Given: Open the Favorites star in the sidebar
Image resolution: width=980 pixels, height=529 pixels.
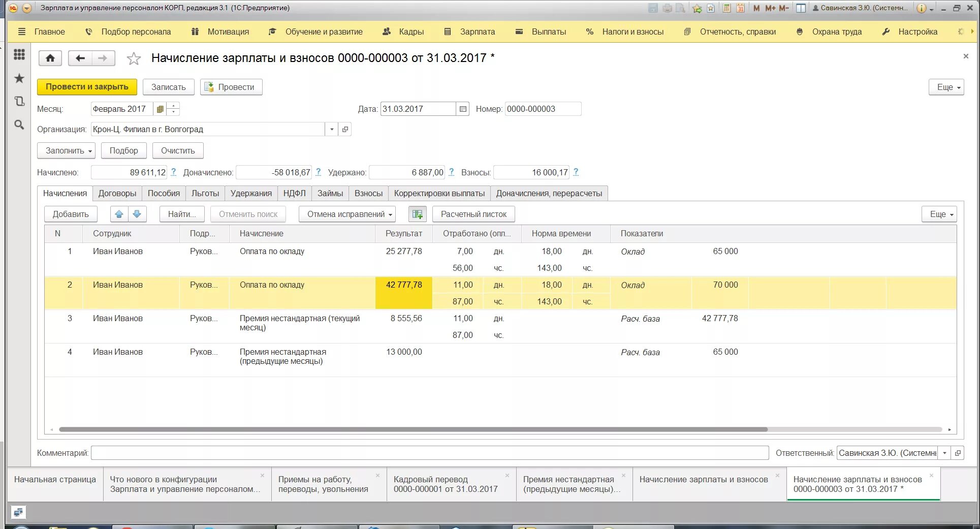Looking at the screenshot, I should pos(19,78).
